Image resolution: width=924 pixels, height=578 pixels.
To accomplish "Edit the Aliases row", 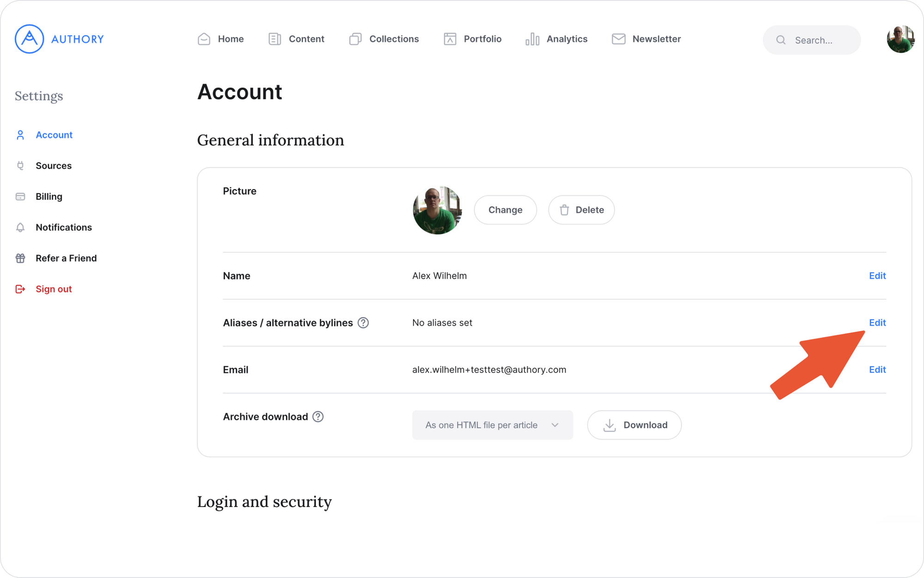I will pyautogui.click(x=877, y=323).
